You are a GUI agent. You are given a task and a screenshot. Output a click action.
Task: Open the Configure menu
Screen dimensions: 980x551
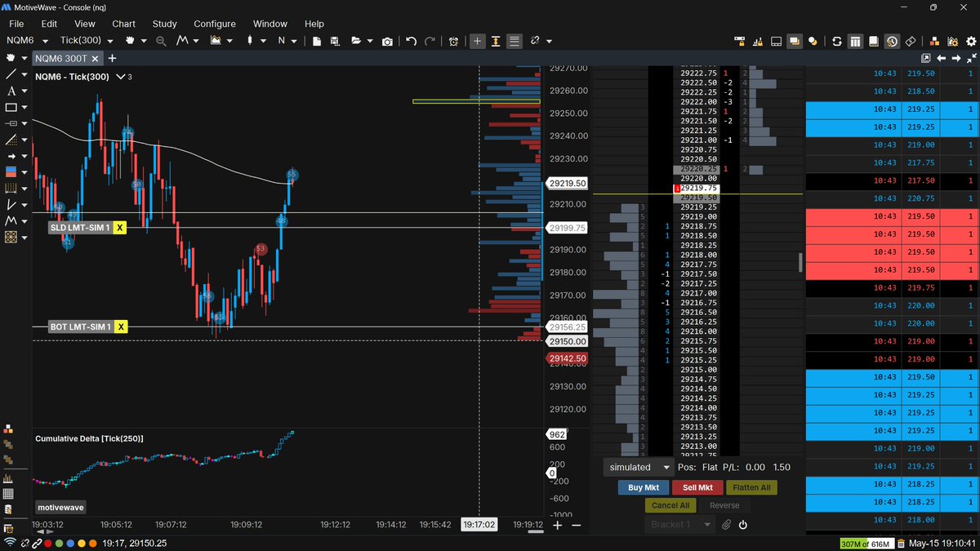pyautogui.click(x=215, y=24)
